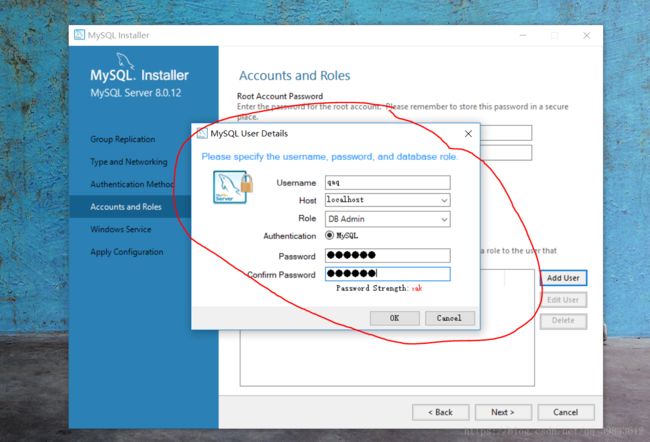Image resolution: width=650 pixels, height=442 pixels.
Task: Click the MySQL Installer window title icon
Action: coord(79,35)
